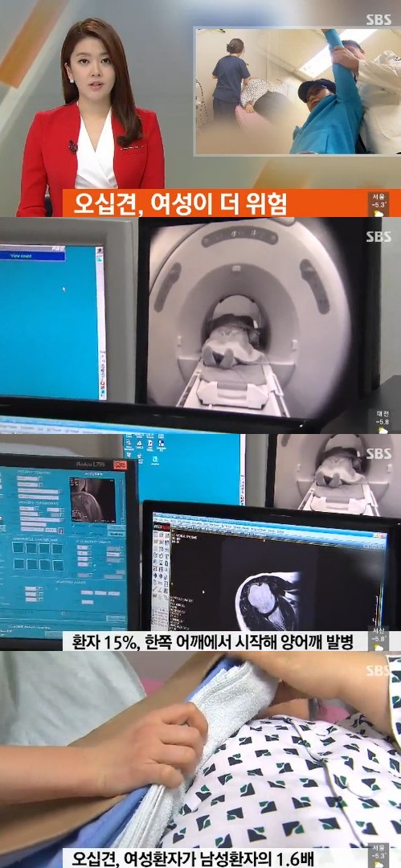Image resolution: width=401 pixels, height=868 pixels.
Task: Click the SBS logo in anchor frame
Action: click(378, 19)
